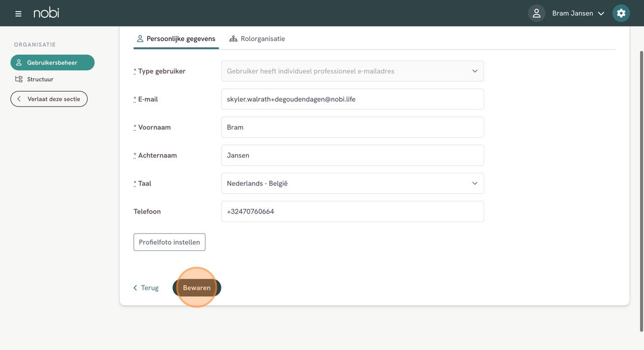Click the Structuur hierarchy icon
The width and height of the screenshot is (644, 350).
tap(19, 79)
